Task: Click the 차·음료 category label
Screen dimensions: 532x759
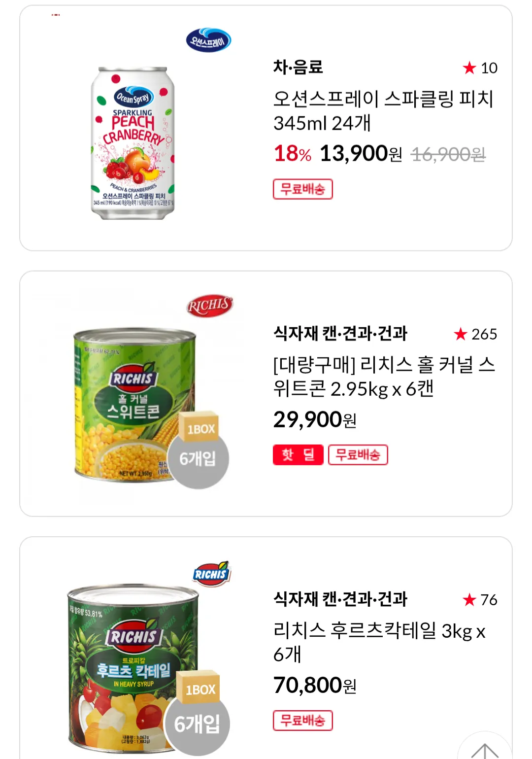Action: click(298, 67)
